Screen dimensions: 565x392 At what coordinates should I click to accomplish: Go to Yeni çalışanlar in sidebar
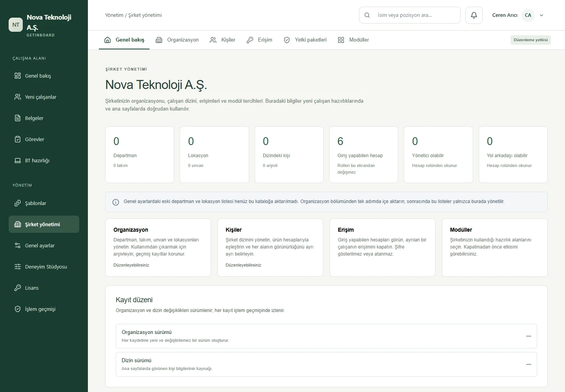pos(44,97)
